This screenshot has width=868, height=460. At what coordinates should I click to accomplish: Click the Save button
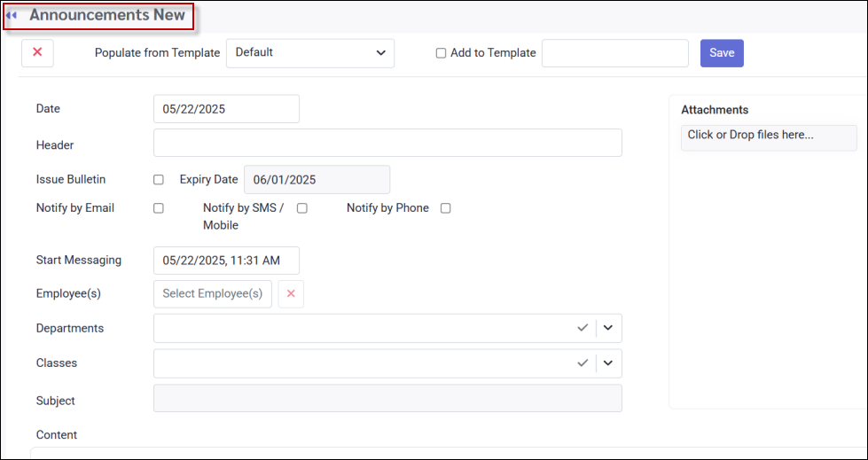[722, 53]
